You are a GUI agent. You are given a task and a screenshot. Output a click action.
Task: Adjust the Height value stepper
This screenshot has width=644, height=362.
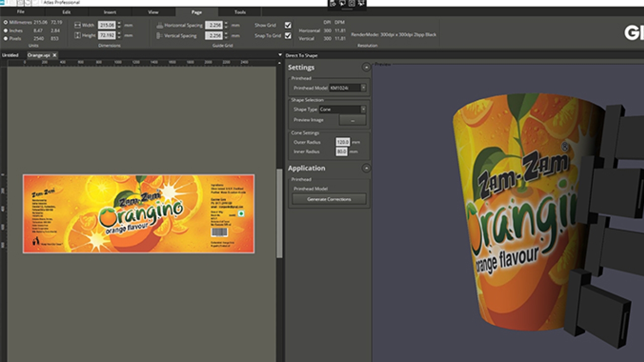coord(119,36)
